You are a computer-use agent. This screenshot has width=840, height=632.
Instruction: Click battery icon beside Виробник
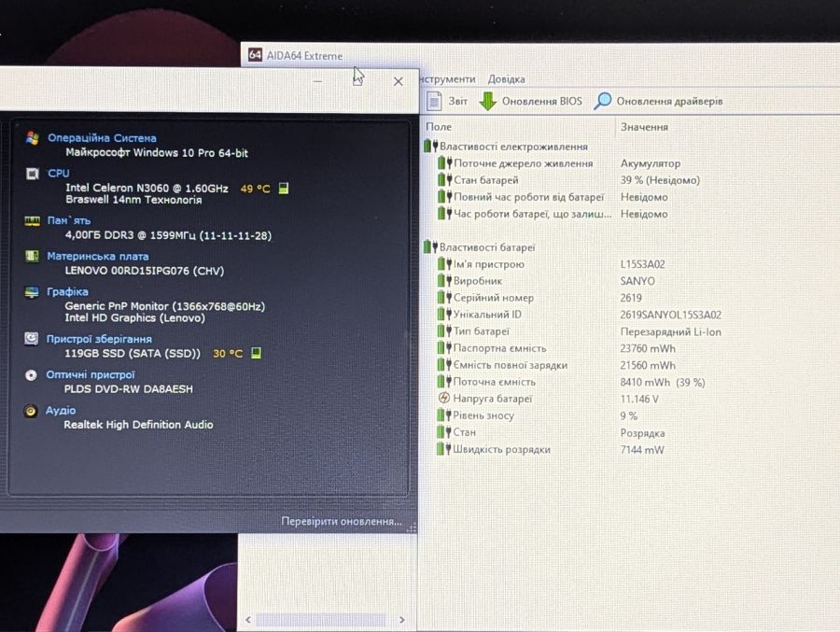(444, 281)
